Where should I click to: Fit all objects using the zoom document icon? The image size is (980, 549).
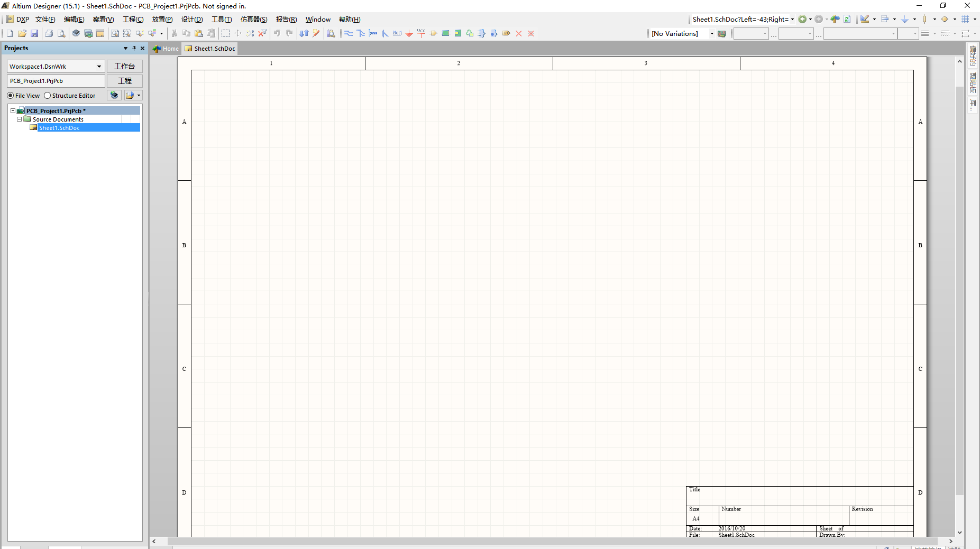[x=115, y=33]
